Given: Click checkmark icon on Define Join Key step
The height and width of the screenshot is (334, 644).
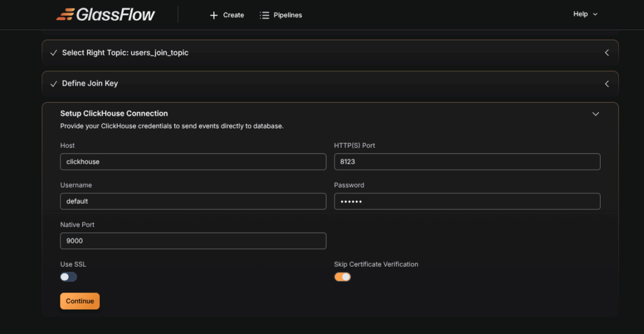Looking at the screenshot, I should click(53, 84).
